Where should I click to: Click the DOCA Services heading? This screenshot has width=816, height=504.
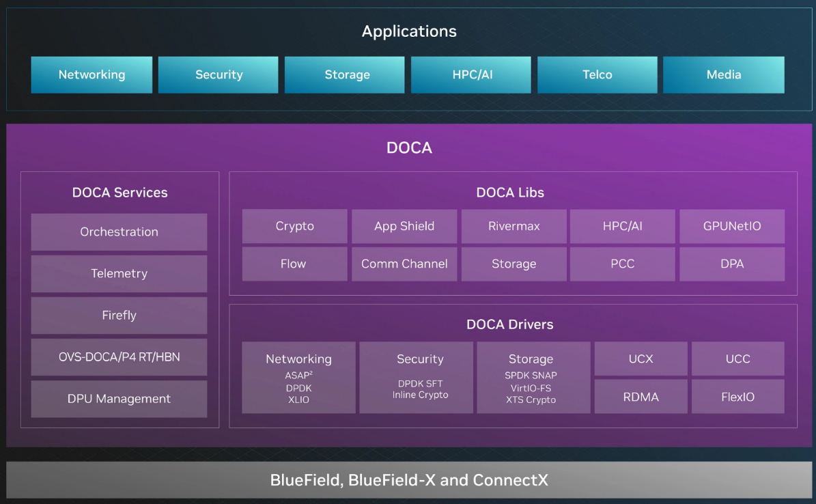[119, 193]
